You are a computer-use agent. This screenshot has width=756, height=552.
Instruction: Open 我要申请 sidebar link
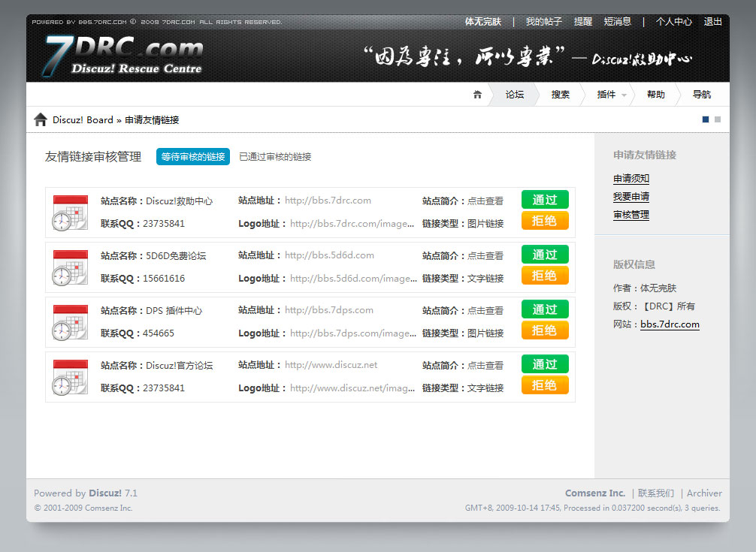pyautogui.click(x=631, y=197)
